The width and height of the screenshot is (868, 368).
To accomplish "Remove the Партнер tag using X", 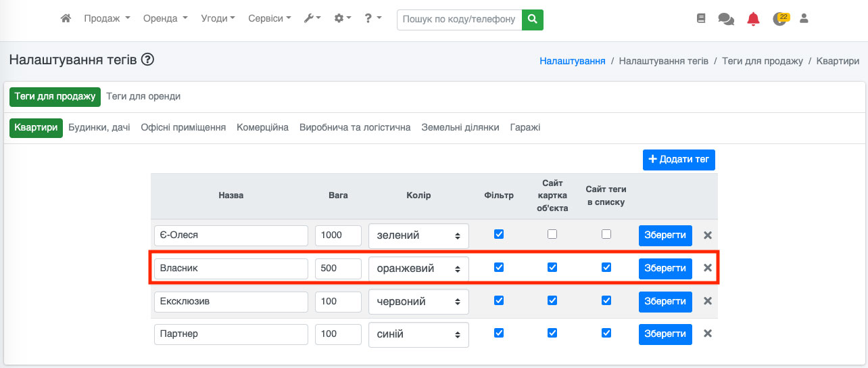I will point(708,333).
